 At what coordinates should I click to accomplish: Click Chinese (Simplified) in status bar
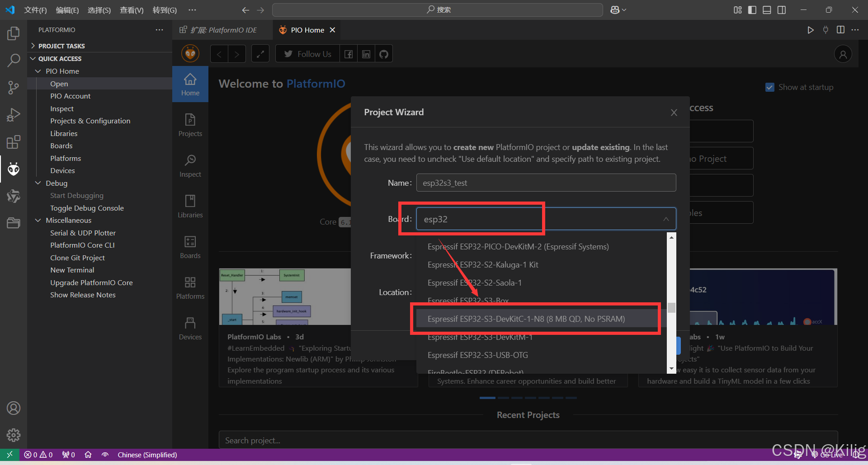147,455
